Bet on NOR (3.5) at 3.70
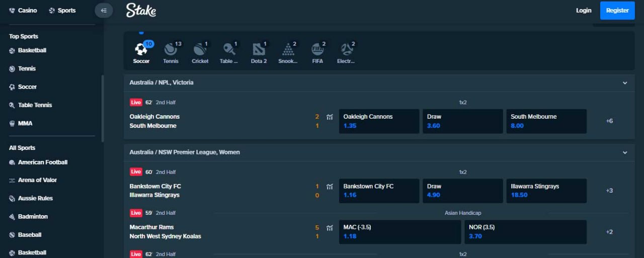The image size is (644, 258). pos(526,232)
